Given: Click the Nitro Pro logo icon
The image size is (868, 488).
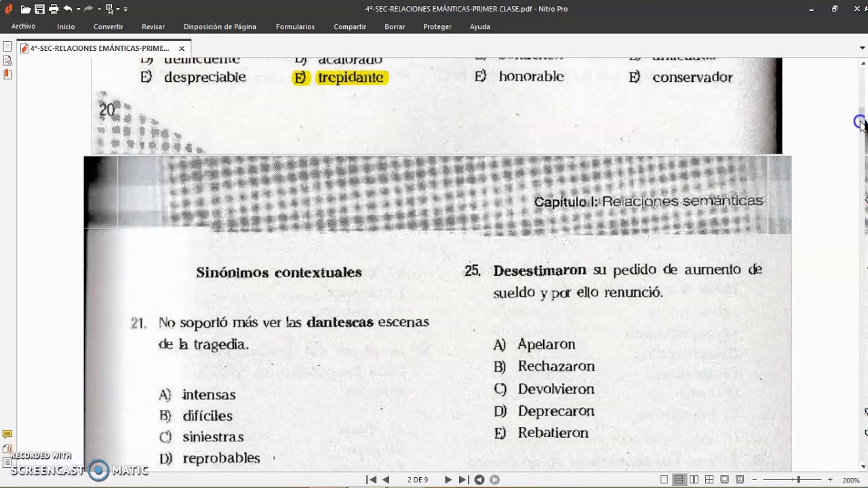Looking at the screenshot, I should 8,9.
